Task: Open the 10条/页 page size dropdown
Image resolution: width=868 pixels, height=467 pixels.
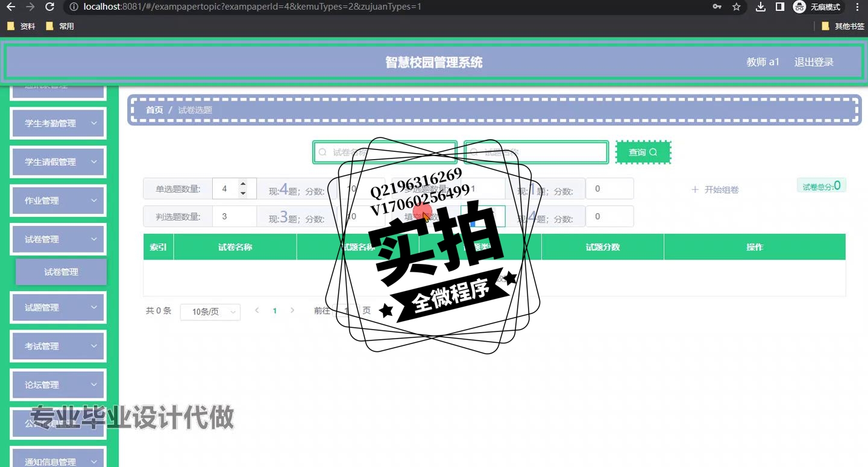Action: click(210, 312)
